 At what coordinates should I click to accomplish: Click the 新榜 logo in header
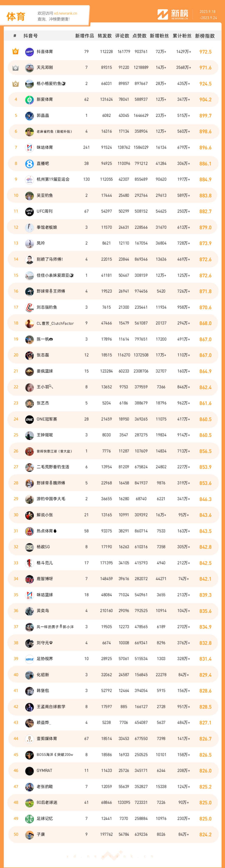tap(173, 14)
